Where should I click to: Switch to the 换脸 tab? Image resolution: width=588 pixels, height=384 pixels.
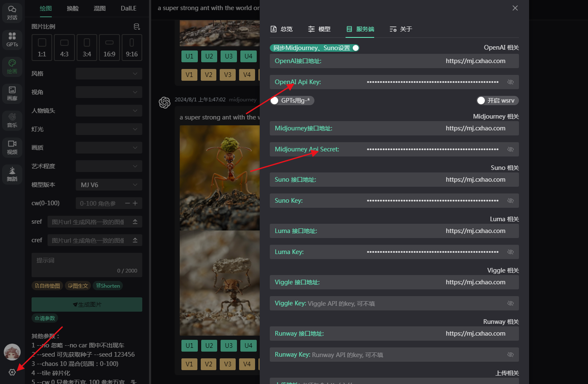tap(73, 8)
